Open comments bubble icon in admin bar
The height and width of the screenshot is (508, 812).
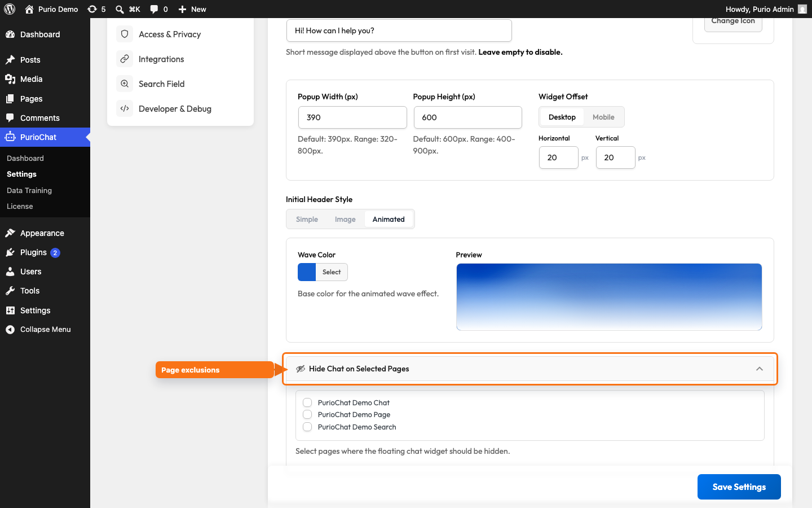coord(154,9)
